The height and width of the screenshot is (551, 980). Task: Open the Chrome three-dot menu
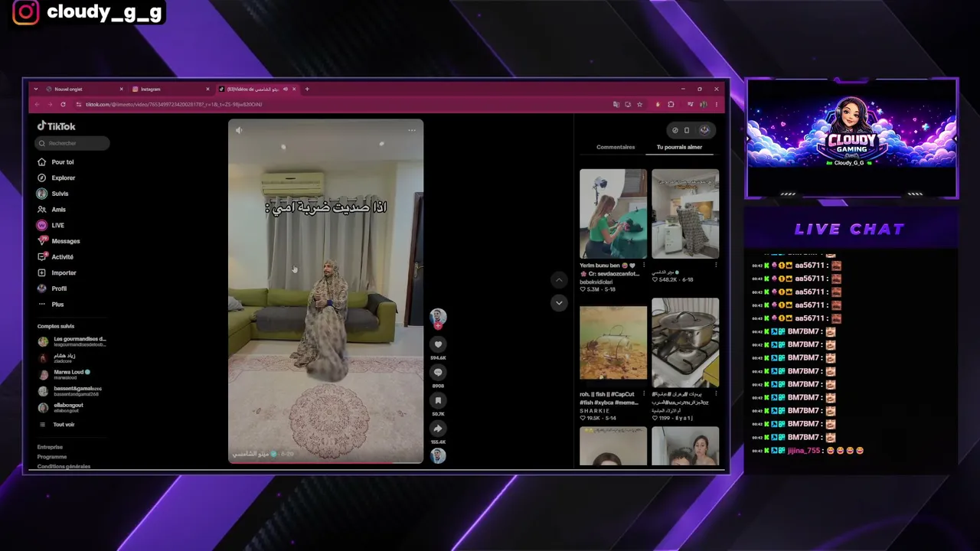pyautogui.click(x=717, y=104)
